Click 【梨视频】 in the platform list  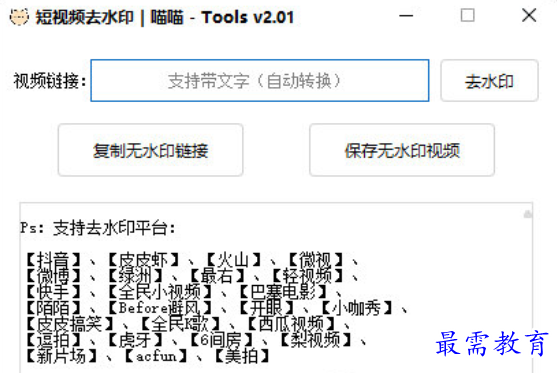click(x=315, y=340)
